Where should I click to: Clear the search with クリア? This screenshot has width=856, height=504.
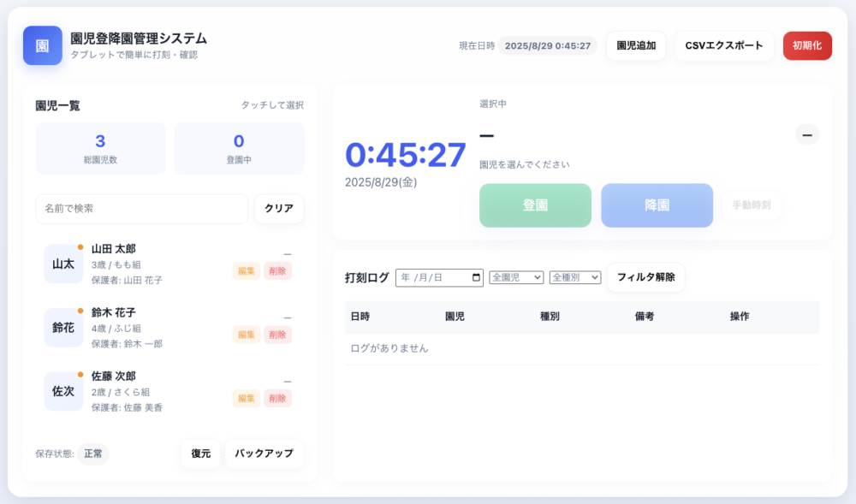279,209
